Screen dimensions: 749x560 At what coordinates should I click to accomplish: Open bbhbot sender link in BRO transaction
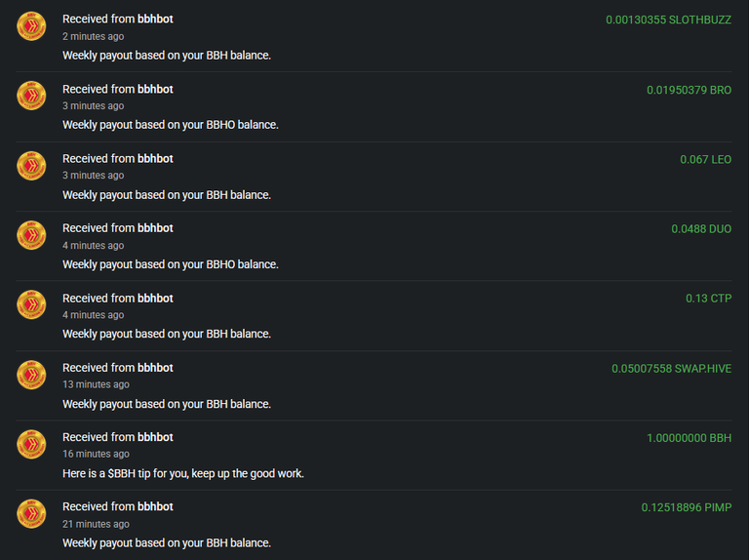pyautogui.click(x=155, y=89)
